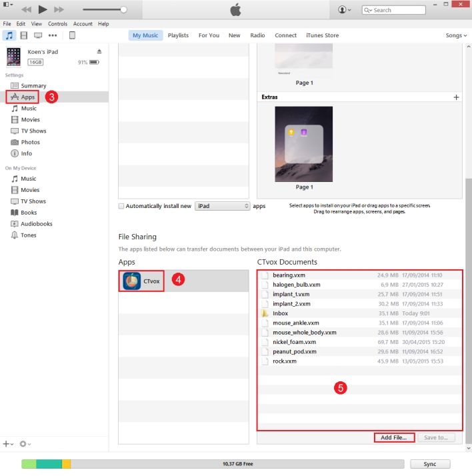The image size is (472, 476).
Task: Open the mini player menu icon
Action: pos(7,5)
